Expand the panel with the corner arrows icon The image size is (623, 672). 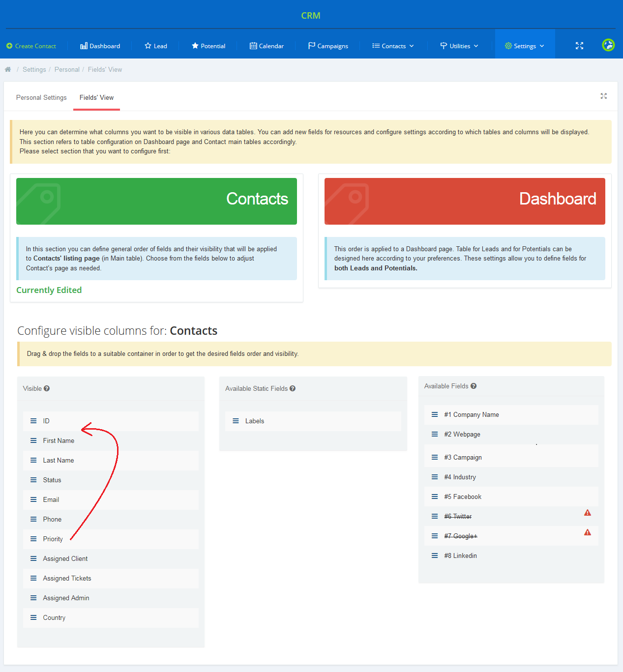tap(604, 96)
